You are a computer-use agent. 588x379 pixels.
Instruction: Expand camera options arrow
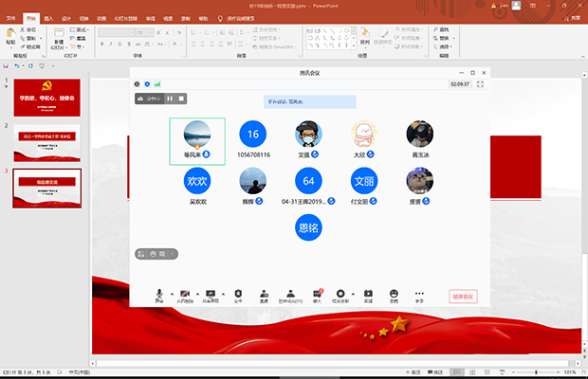pos(197,294)
